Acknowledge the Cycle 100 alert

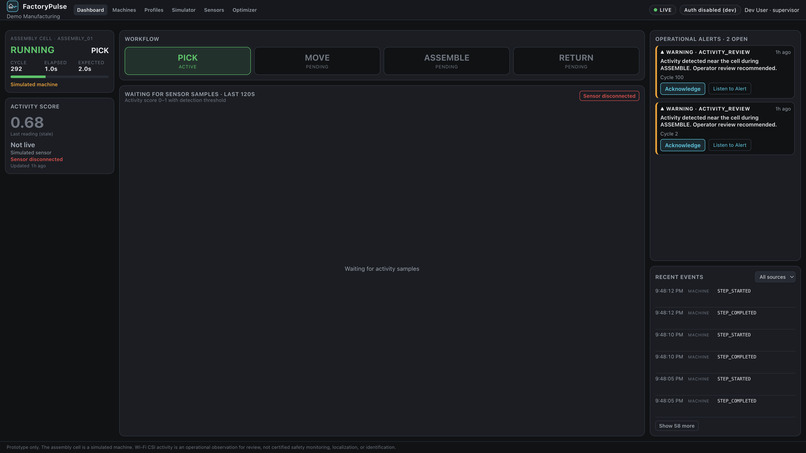tap(683, 89)
